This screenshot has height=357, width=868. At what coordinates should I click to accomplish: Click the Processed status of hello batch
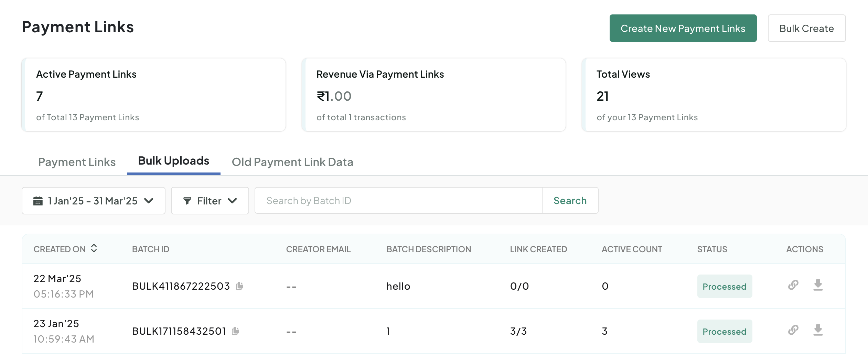[725, 286]
